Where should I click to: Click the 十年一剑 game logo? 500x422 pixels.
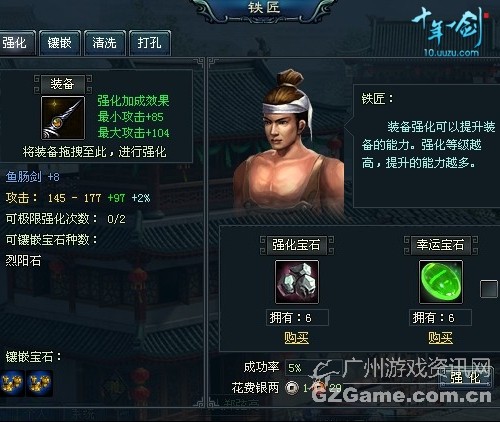pos(448,28)
